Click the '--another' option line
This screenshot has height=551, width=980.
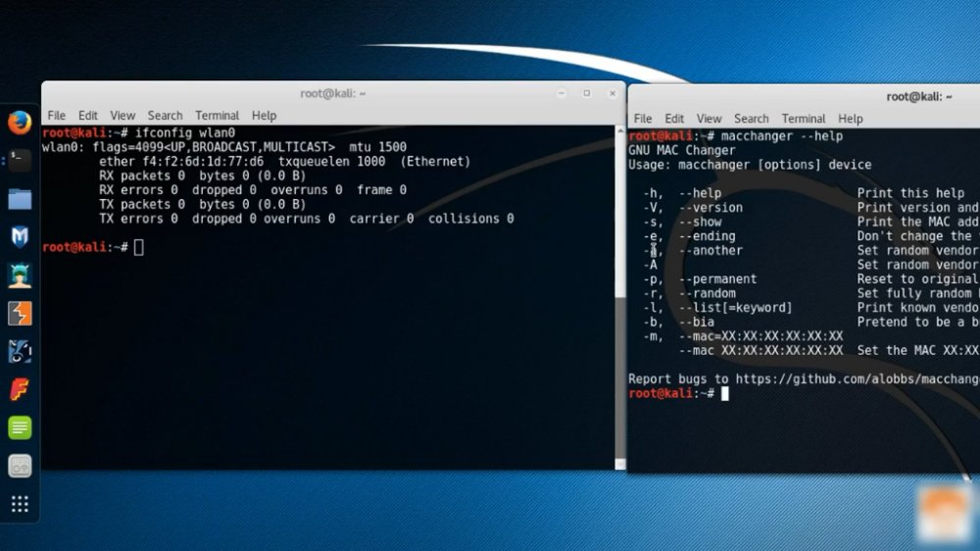[x=811, y=251]
